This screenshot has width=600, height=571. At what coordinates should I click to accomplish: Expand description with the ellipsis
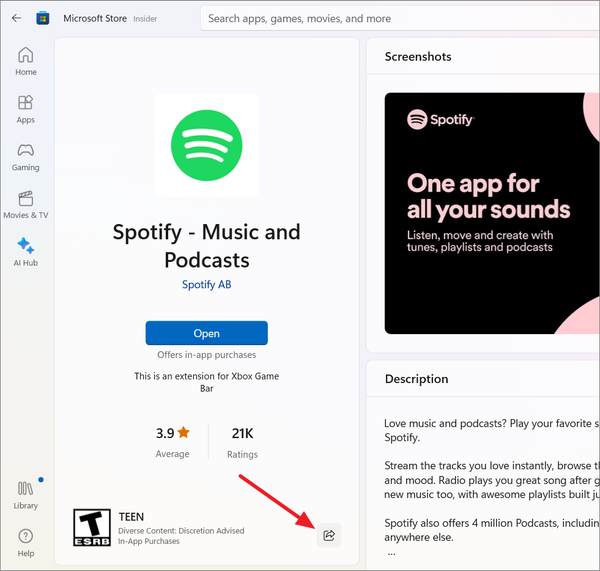click(391, 554)
